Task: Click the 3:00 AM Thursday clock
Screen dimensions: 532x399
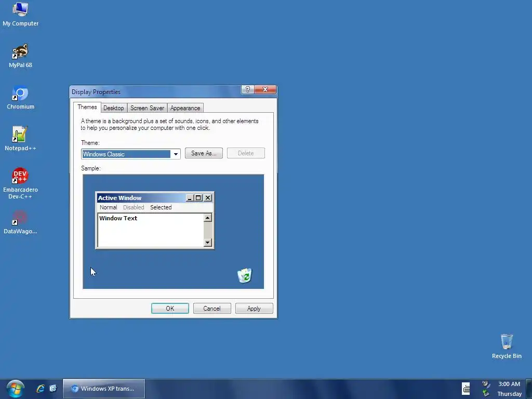Action: click(509, 389)
